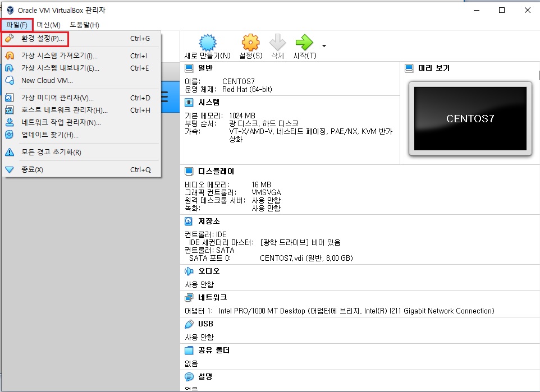Click the cloud icon for New Cloud VM
540x392 pixels.
[x=10, y=80]
